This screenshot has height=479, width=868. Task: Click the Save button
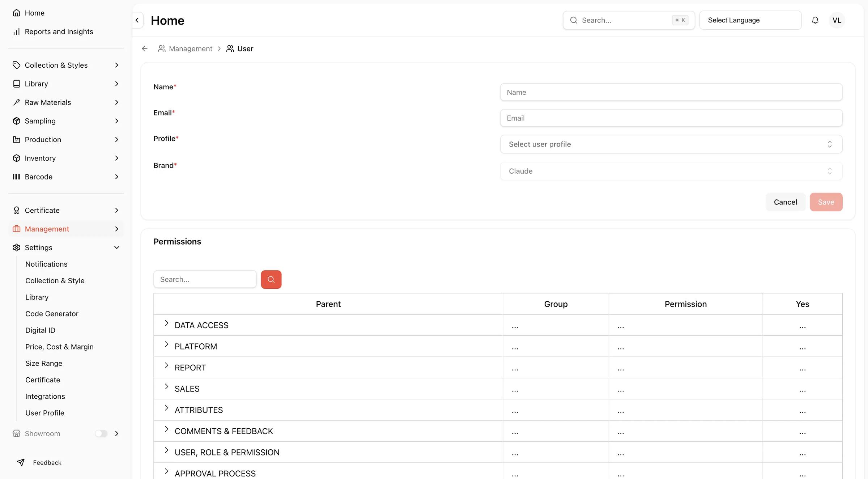[826, 202]
